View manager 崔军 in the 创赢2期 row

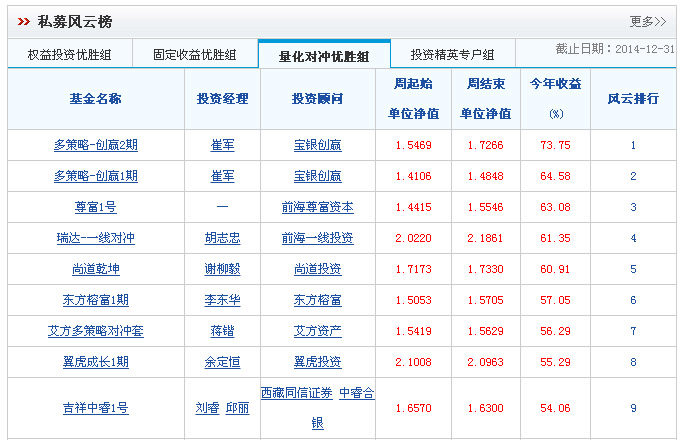223,145
